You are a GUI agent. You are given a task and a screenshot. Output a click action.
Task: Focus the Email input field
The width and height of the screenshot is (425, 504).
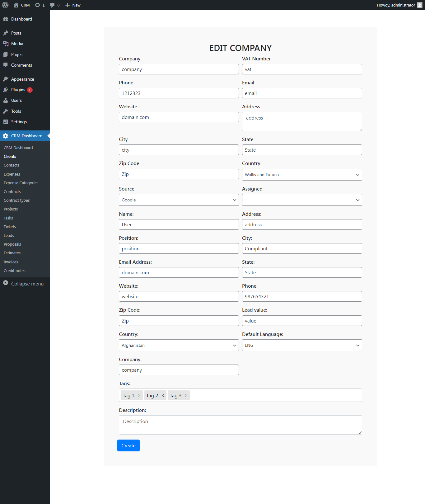302,93
